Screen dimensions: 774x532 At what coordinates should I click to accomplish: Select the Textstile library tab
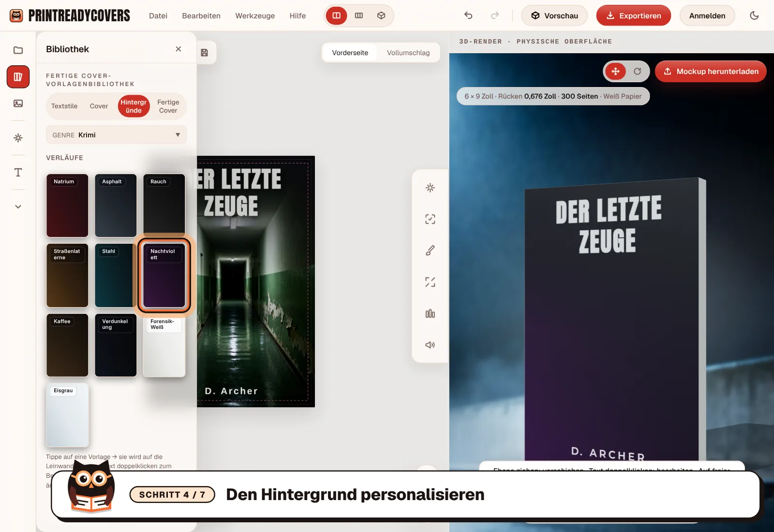[x=64, y=106]
